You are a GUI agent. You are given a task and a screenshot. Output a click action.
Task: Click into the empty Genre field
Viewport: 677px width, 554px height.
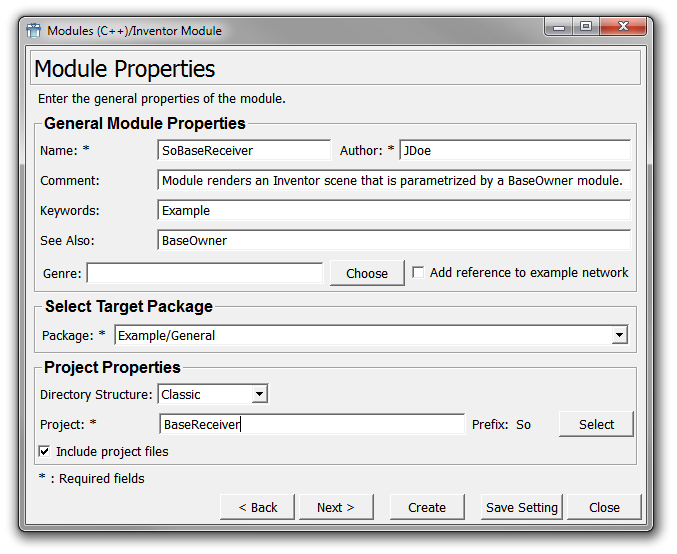pyautogui.click(x=205, y=273)
